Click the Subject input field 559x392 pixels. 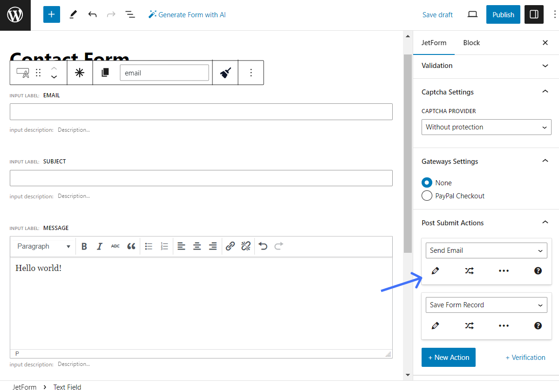(x=201, y=178)
